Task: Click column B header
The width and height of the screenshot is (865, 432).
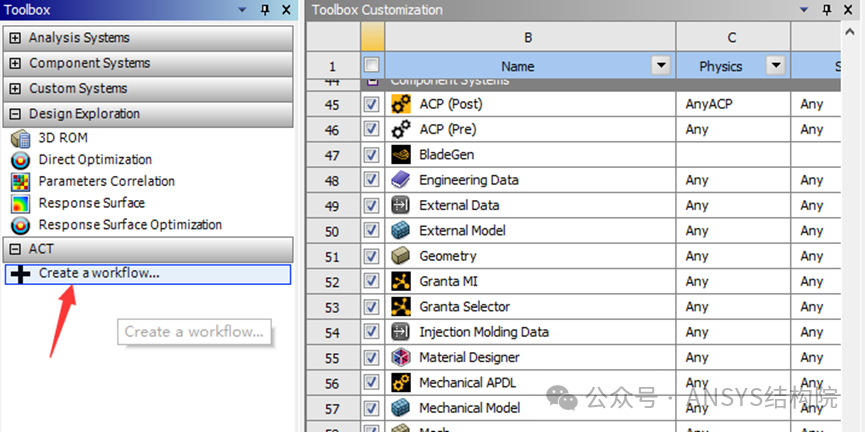Action: (x=530, y=37)
